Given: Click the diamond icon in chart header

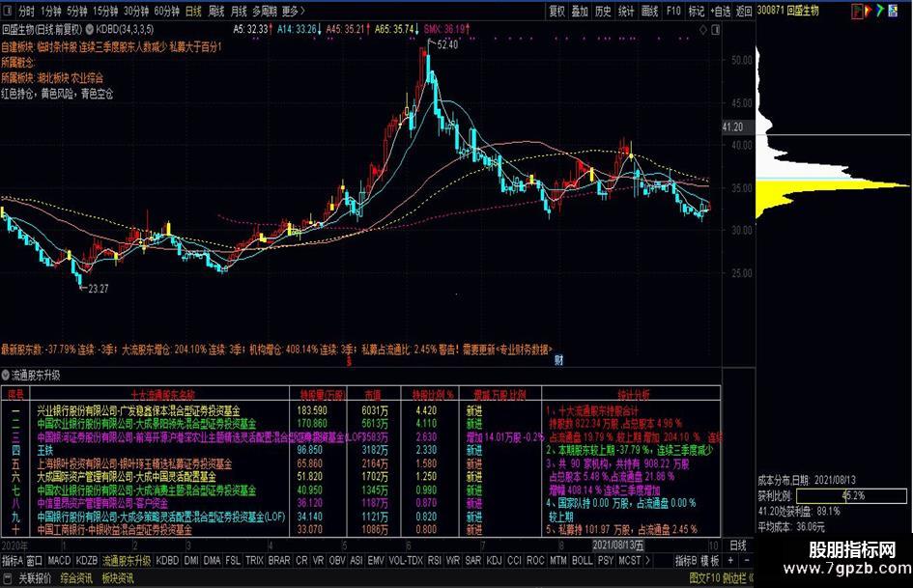Looking at the screenshot, I should tap(703, 29).
